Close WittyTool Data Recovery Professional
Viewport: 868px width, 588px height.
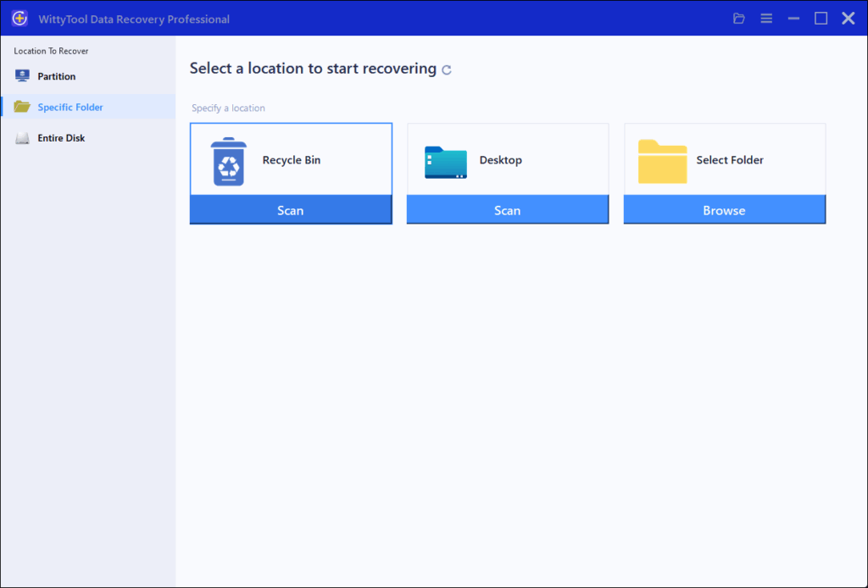(x=848, y=19)
